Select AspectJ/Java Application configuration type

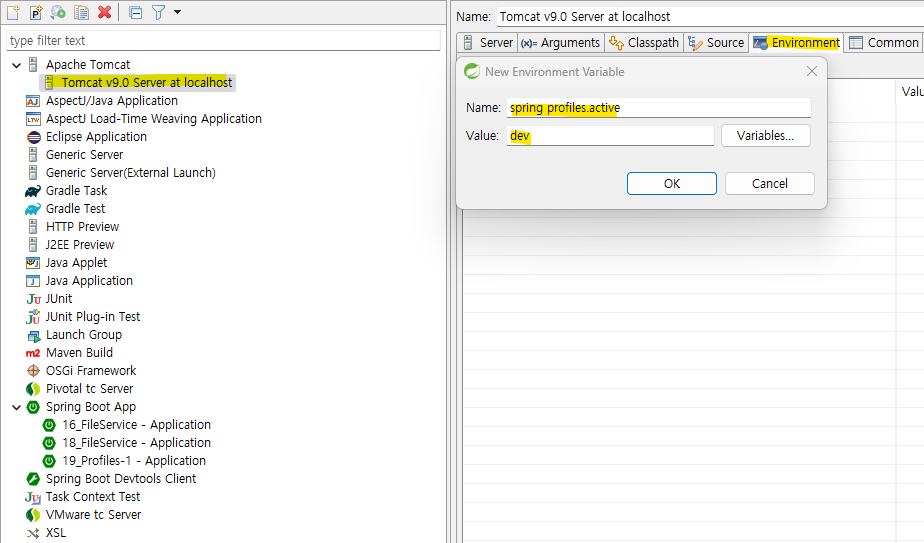(x=111, y=101)
